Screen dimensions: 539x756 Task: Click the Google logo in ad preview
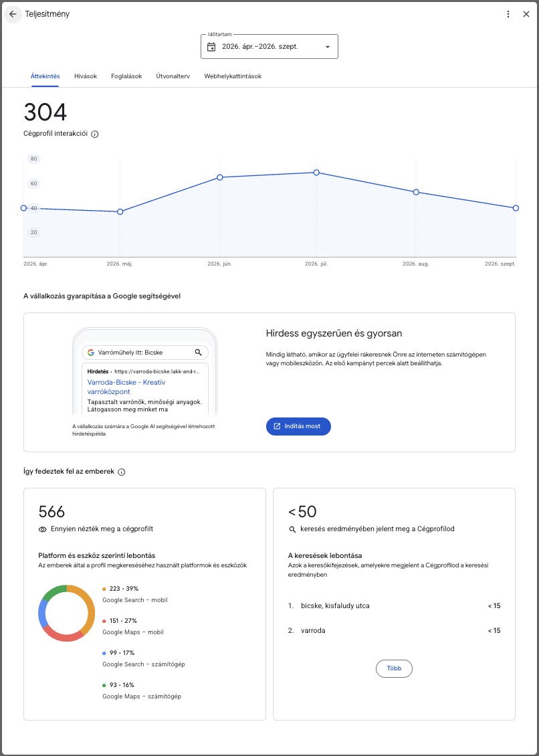tap(91, 353)
